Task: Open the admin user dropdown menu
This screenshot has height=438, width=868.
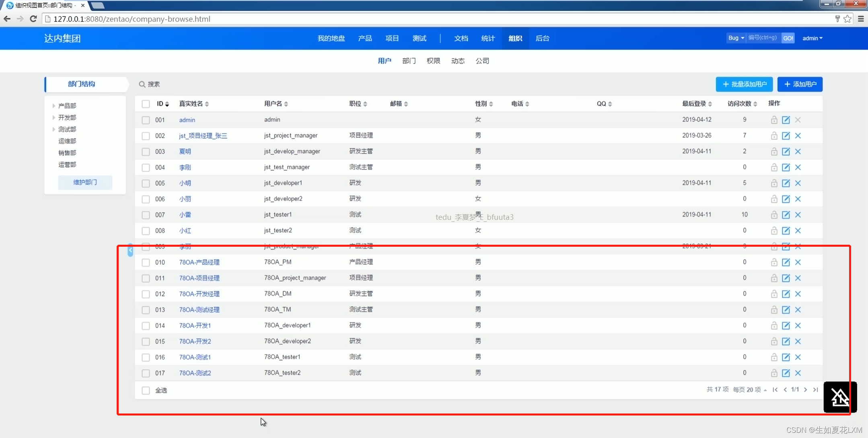Action: [x=812, y=38]
